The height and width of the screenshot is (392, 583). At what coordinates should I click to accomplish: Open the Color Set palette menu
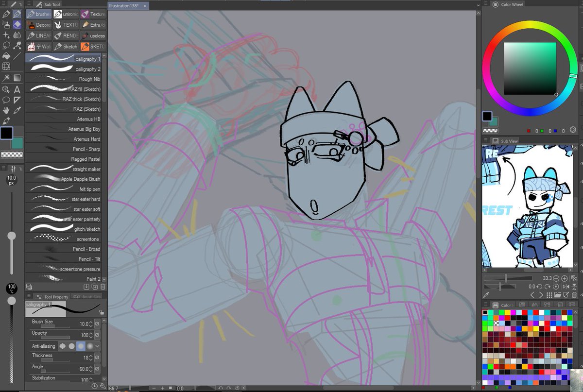pos(487,305)
